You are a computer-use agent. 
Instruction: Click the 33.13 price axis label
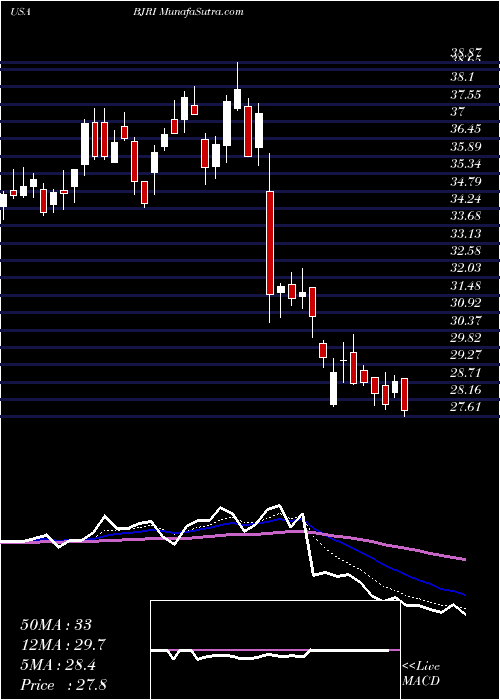[x=466, y=233]
